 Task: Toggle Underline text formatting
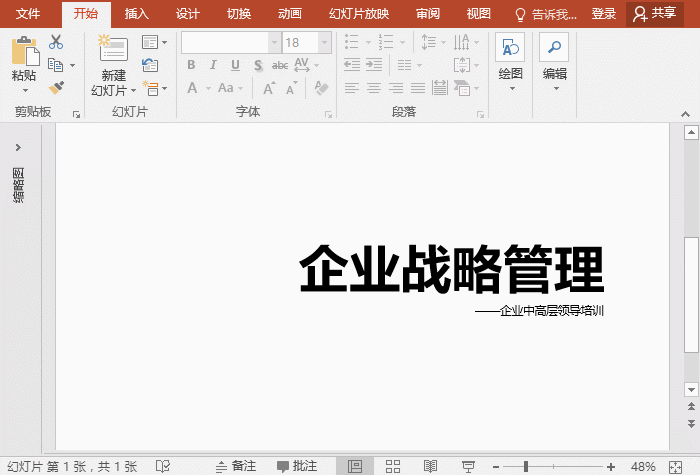click(x=235, y=65)
